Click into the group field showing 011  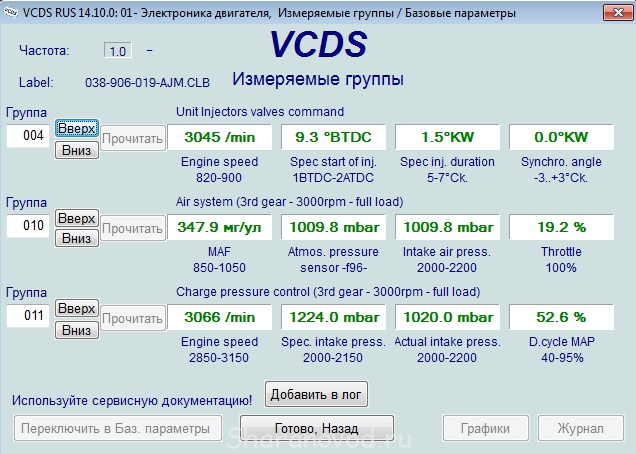click(27, 317)
